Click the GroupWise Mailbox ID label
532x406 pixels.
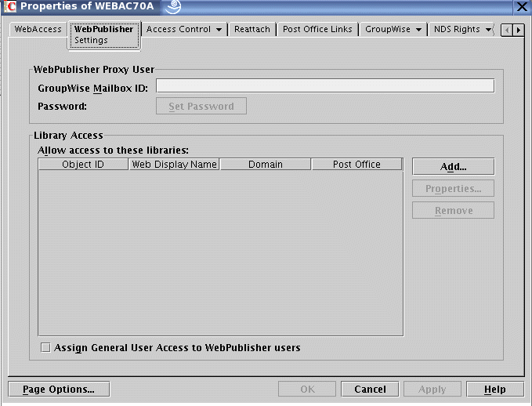92,89
